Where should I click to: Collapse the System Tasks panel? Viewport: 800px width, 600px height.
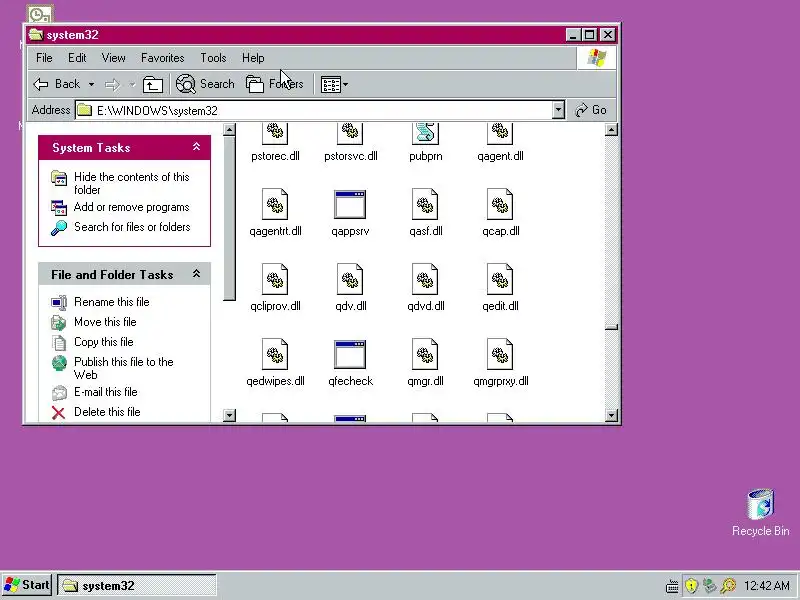196,147
